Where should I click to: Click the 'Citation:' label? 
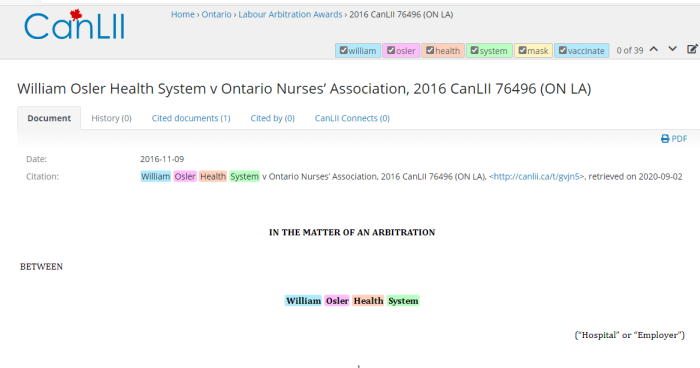tap(42, 176)
